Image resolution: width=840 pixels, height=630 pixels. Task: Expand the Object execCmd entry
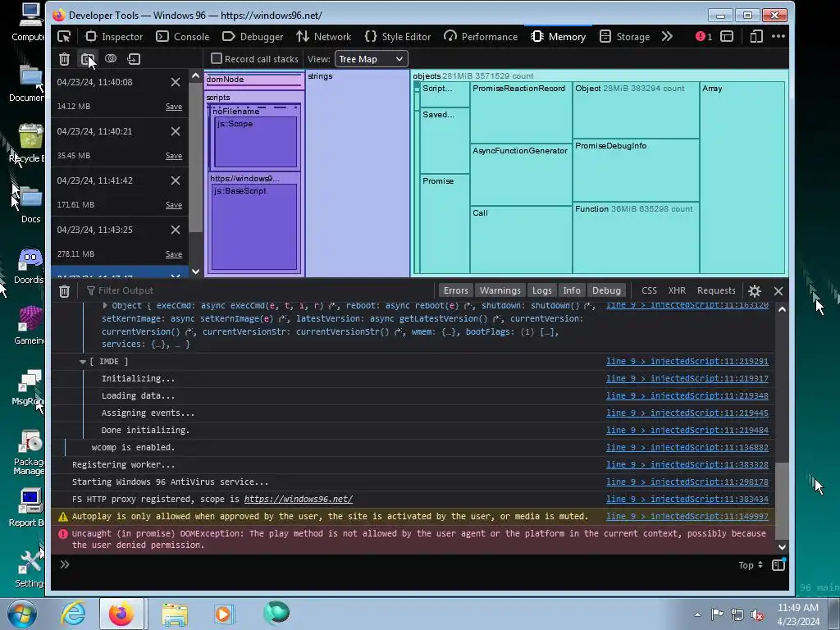(105, 305)
